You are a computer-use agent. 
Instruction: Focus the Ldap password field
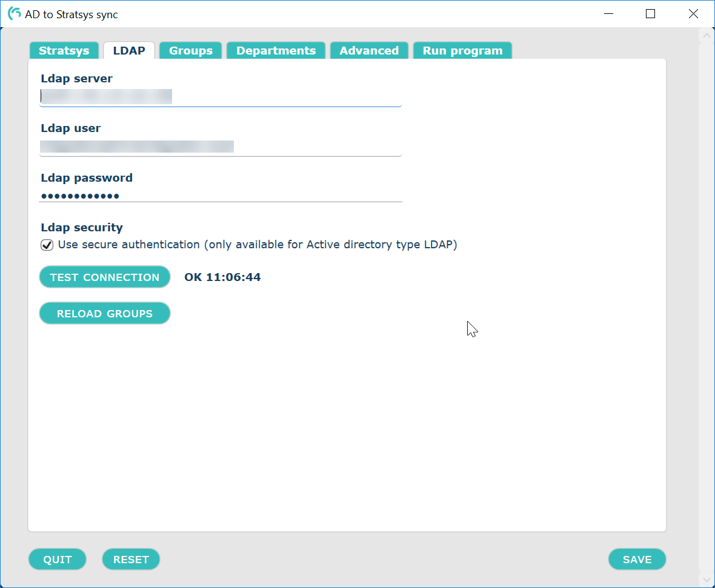coord(221,196)
